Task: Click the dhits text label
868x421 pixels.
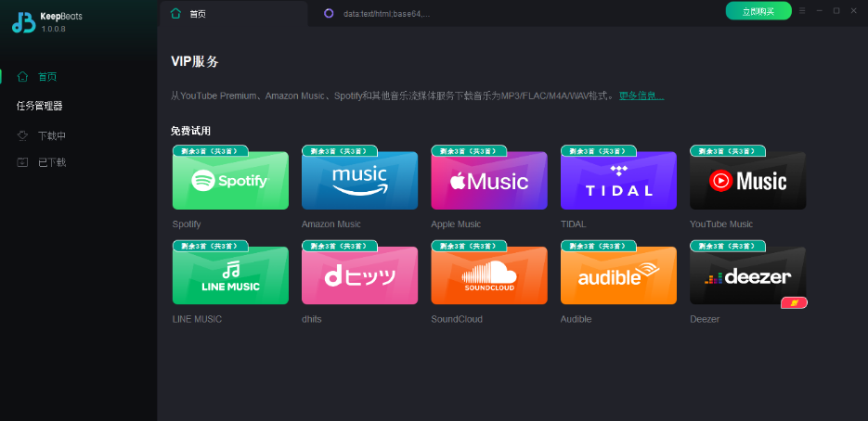Action: point(312,319)
